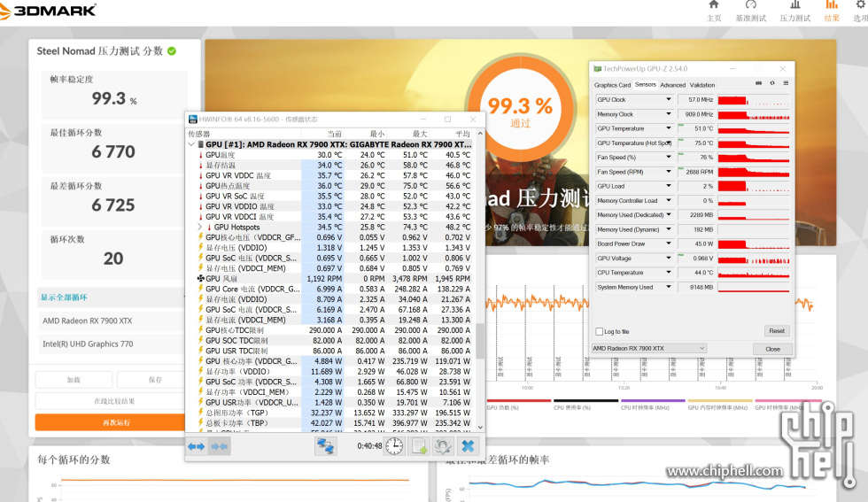Click the 6 770 best loop score
This screenshot has height=502, width=868.
click(x=113, y=151)
